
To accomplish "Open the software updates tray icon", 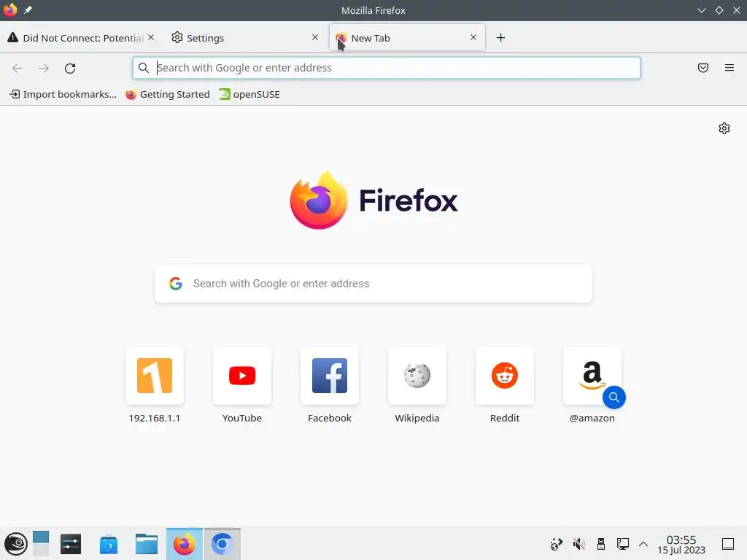I will [557, 544].
